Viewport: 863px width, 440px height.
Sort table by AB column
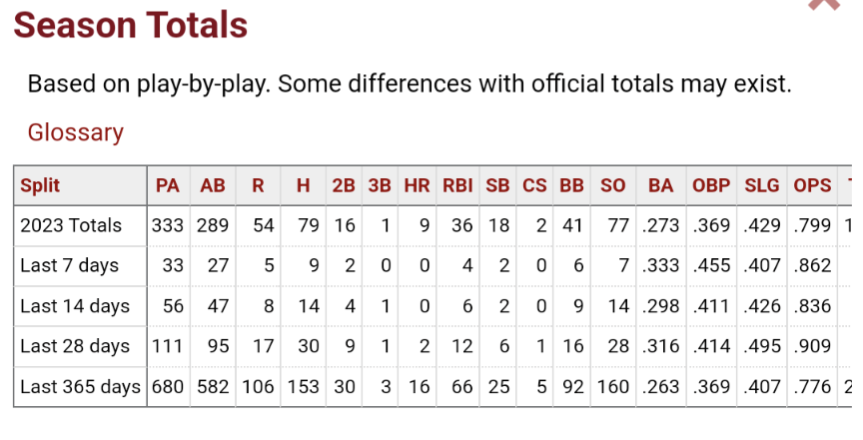coord(213,185)
